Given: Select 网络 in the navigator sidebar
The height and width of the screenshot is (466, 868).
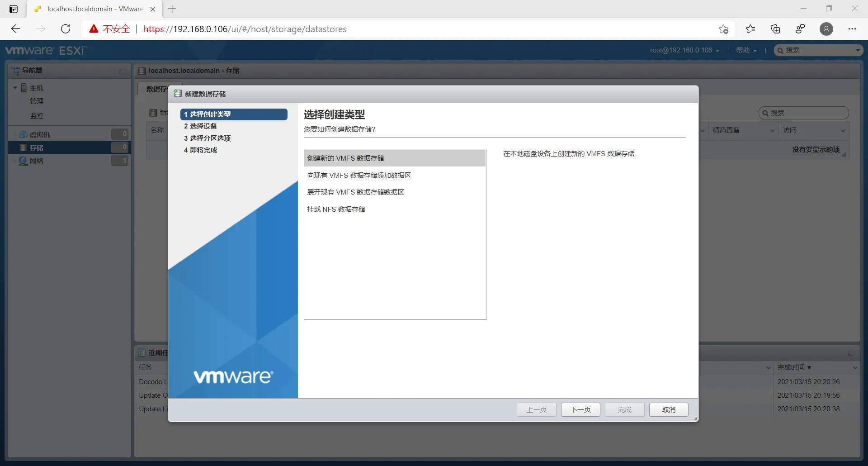Looking at the screenshot, I should [x=38, y=161].
